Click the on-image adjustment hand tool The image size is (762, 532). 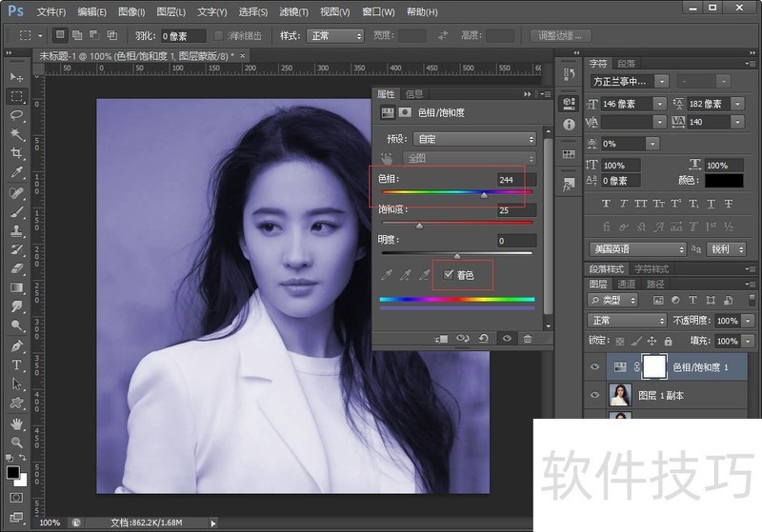[387, 158]
